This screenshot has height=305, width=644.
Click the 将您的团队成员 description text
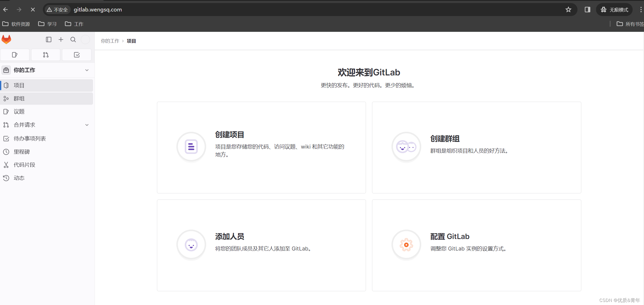263,249
